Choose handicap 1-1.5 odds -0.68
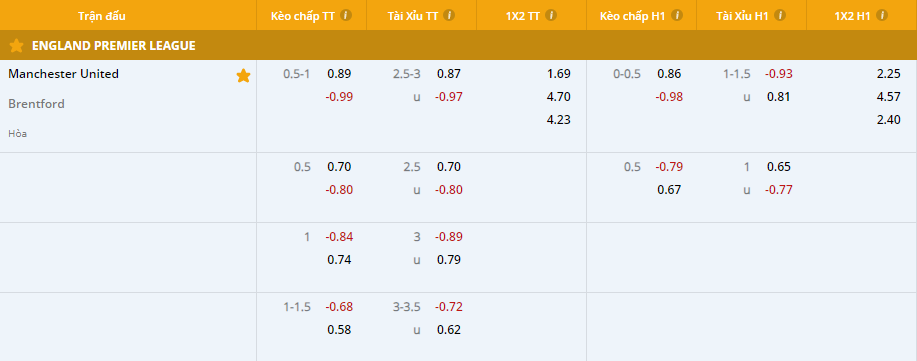917x361 pixels. point(339,307)
